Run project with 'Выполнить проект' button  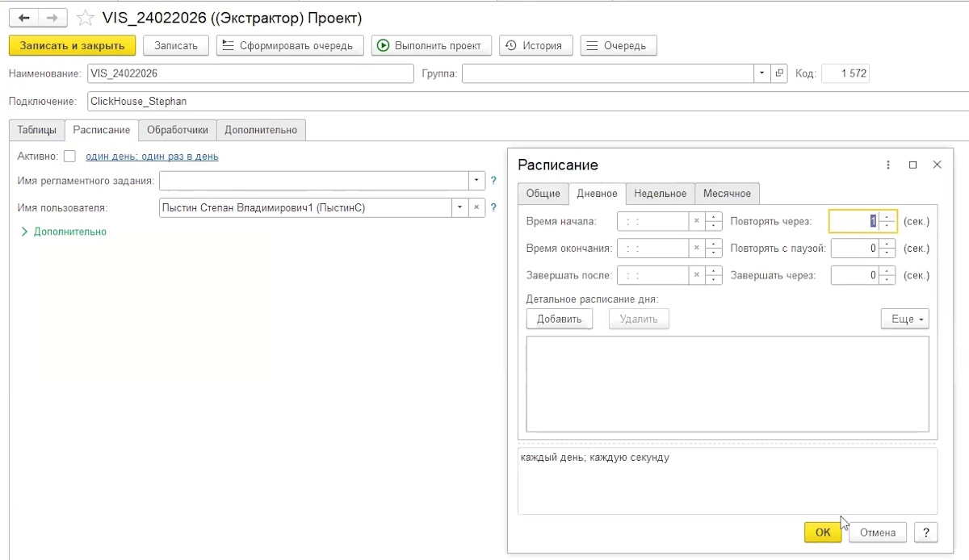[x=431, y=45]
